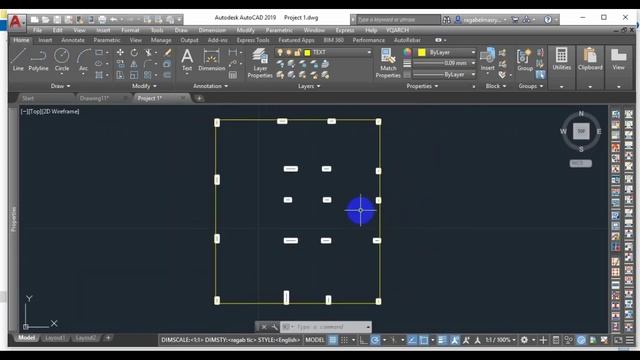Switch to the Drawing11 file tab
Viewport: 640px width, 360px height.
click(94, 98)
